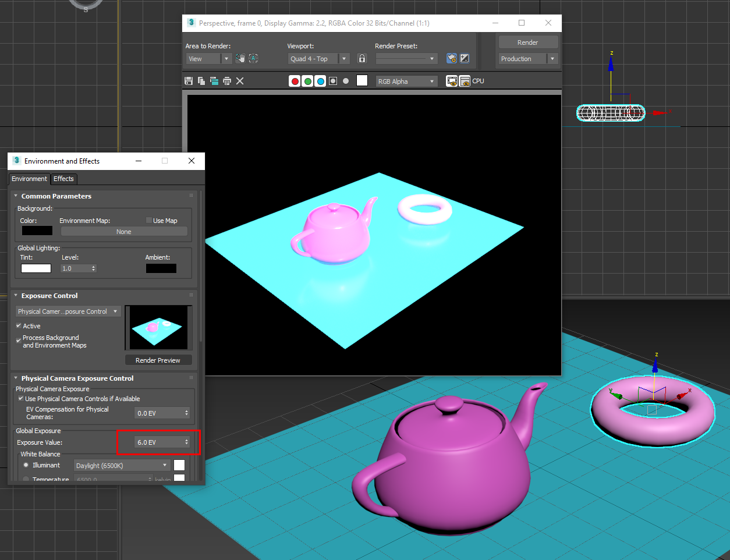Click the Render Preview button
The width and height of the screenshot is (730, 560).
[158, 359]
